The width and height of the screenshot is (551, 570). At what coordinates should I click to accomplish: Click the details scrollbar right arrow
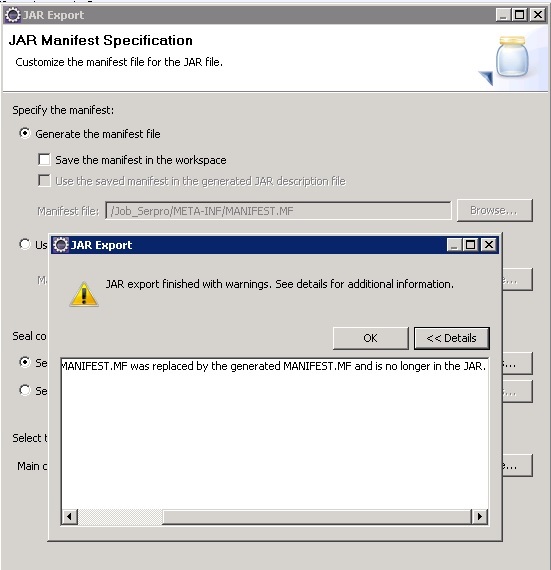[x=479, y=516]
